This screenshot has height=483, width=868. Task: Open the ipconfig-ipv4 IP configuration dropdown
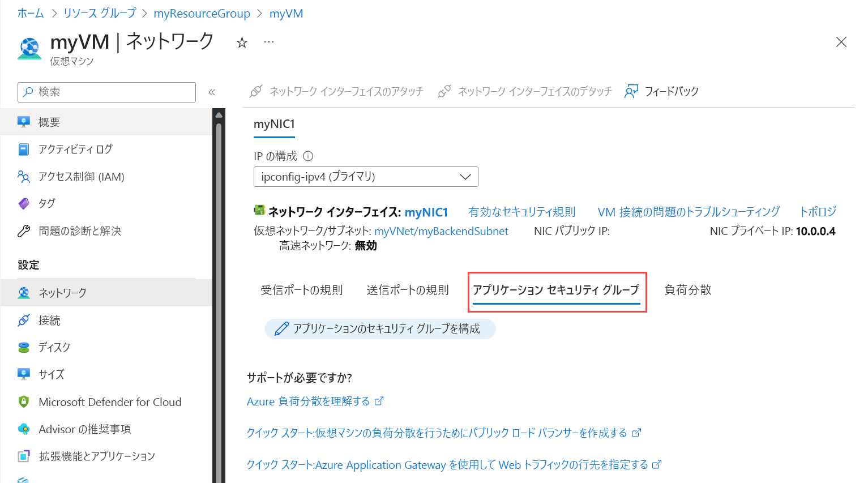pyautogui.click(x=365, y=176)
